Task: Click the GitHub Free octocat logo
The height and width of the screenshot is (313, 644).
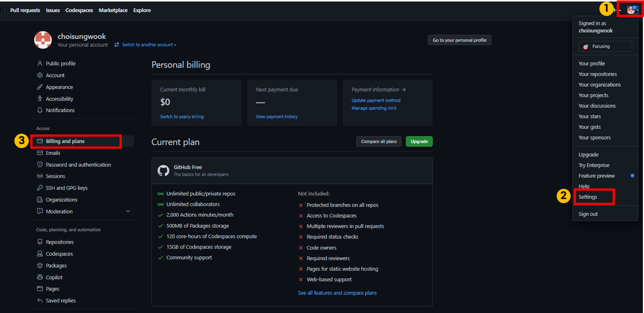Action: click(x=163, y=171)
